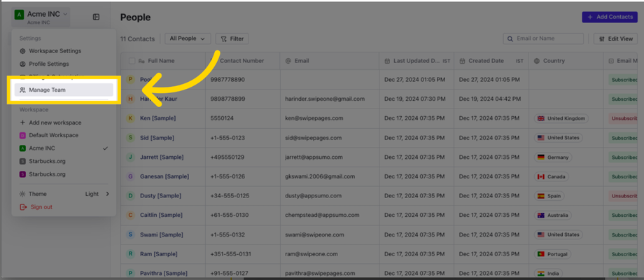The width and height of the screenshot is (644, 280).
Task: Focus the Email or Name search field
Action: 543,38
